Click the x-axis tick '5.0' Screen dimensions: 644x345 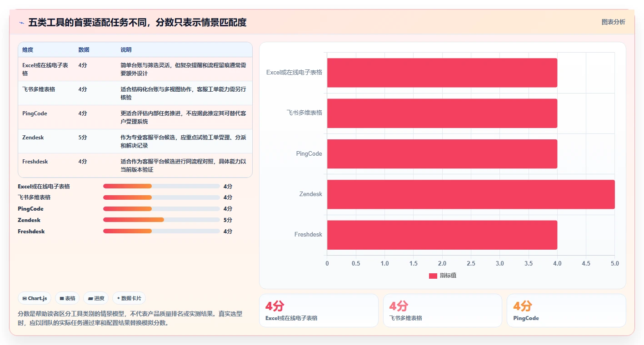click(614, 263)
